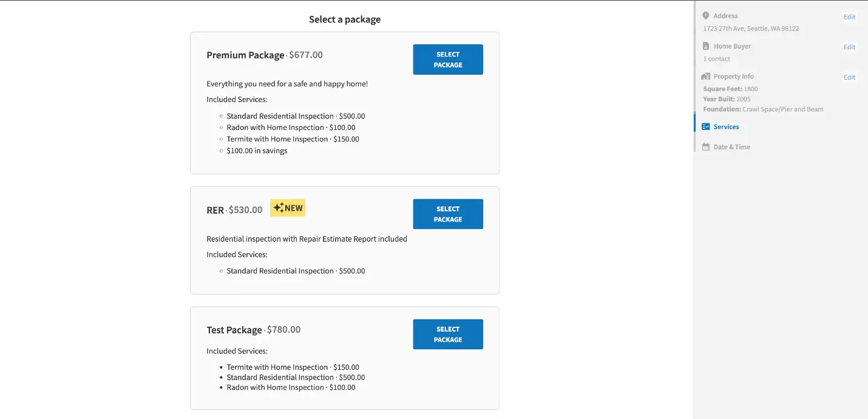The width and height of the screenshot is (868, 419).
Task: Select the Premium Package
Action: (x=448, y=60)
